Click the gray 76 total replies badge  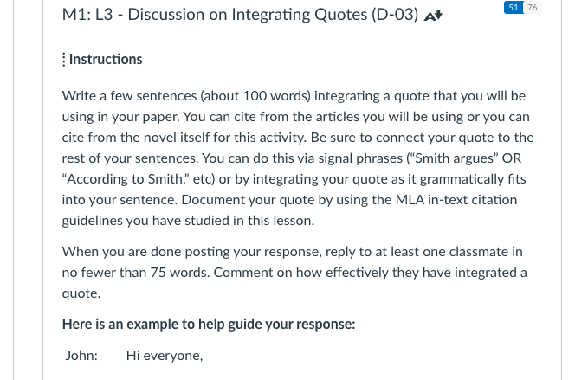pyautogui.click(x=532, y=8)
